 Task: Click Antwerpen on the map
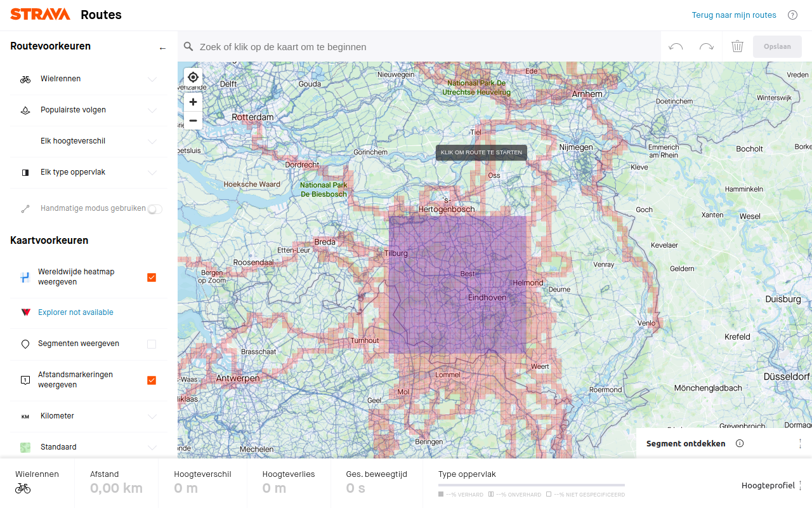tap(238, 378)
